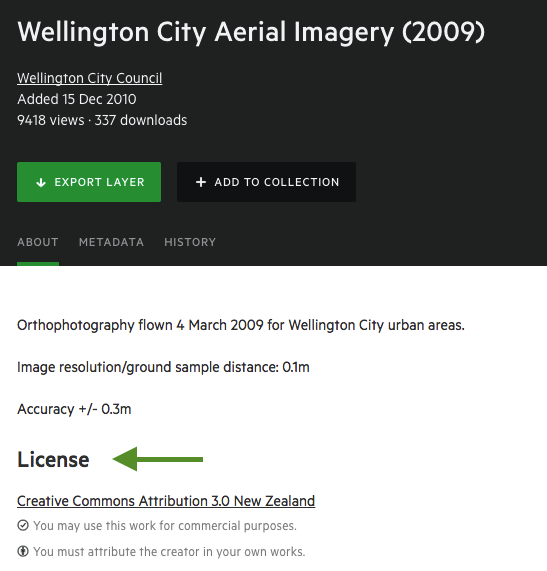The image size is (547, 571).
Task: Click the Orthophotography flown 4 March 2009 description
Action: click(x=241, y=325)
